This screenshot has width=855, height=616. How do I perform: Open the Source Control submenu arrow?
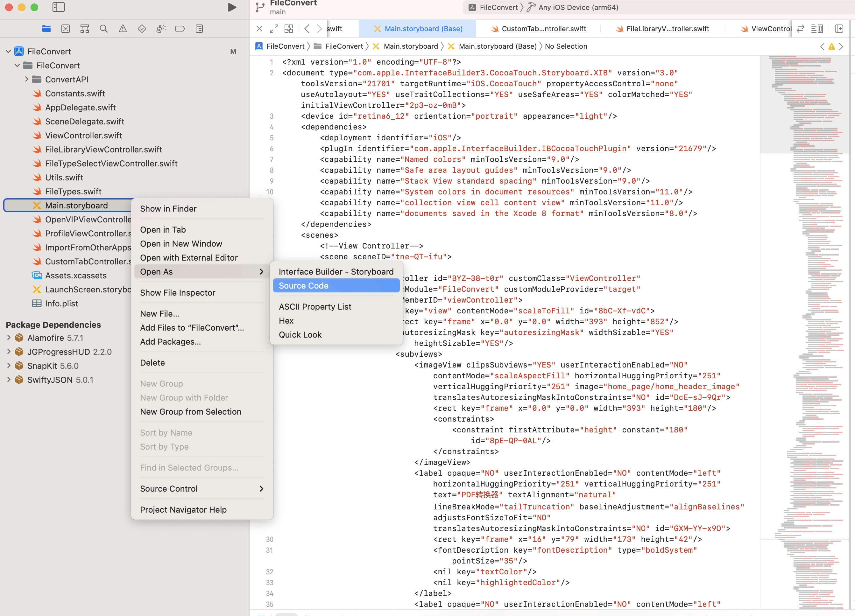click(261, 488)
